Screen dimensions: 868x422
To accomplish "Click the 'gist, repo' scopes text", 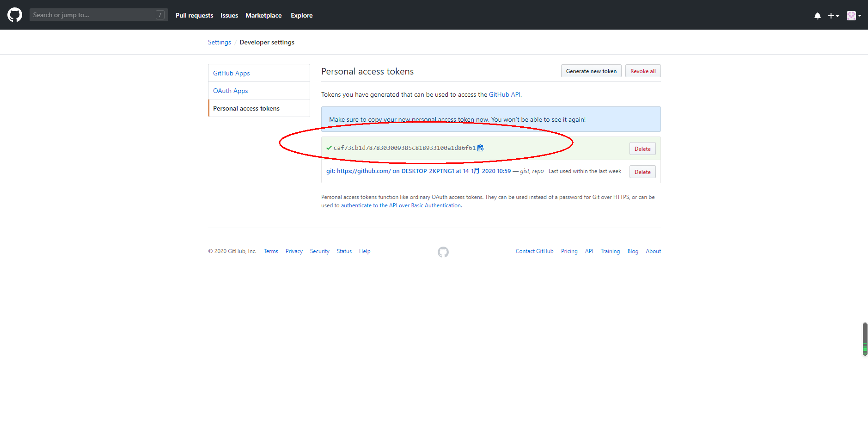I will (x=532, y=171).
